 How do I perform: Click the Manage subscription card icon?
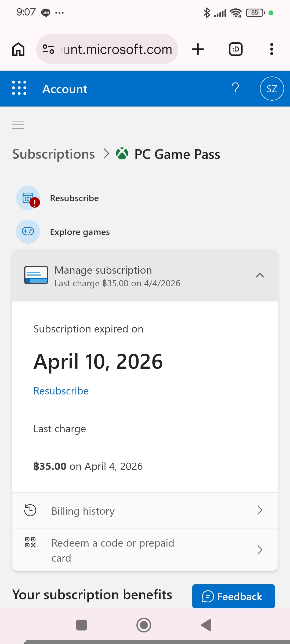(36, 275)
